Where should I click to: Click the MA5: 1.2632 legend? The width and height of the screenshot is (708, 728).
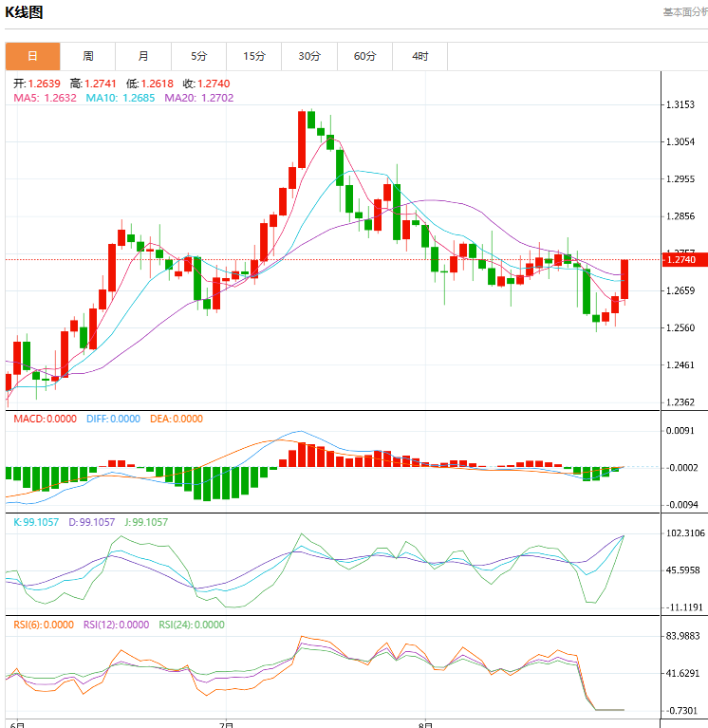pyautogui.click(x=45, y=98)
